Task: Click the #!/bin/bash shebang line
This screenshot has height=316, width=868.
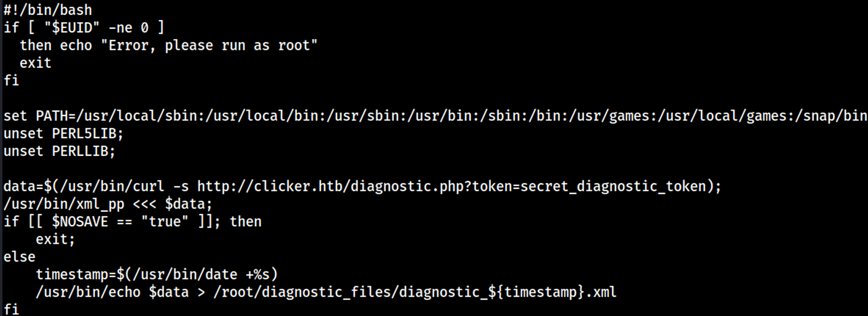Action: pyautogui.click(x=48, y=10)
